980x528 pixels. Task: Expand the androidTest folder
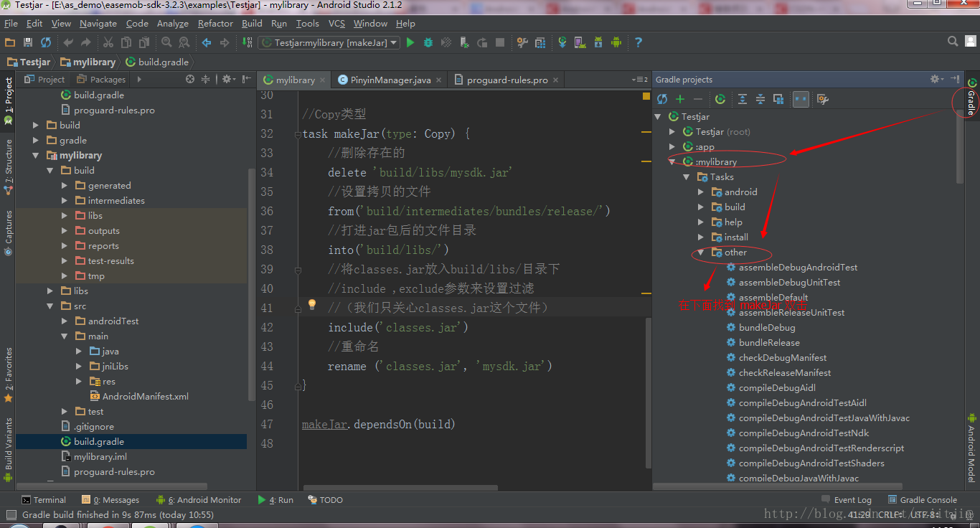[65, 321]
